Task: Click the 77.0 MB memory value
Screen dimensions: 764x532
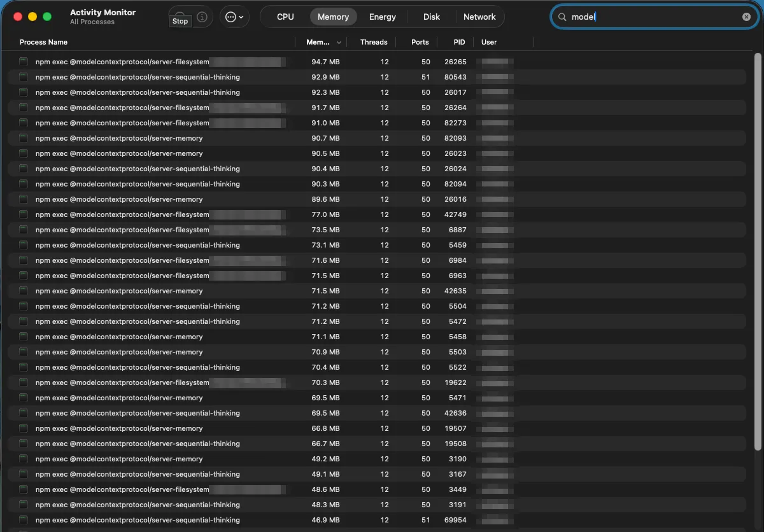Action: tap(325, 214)
